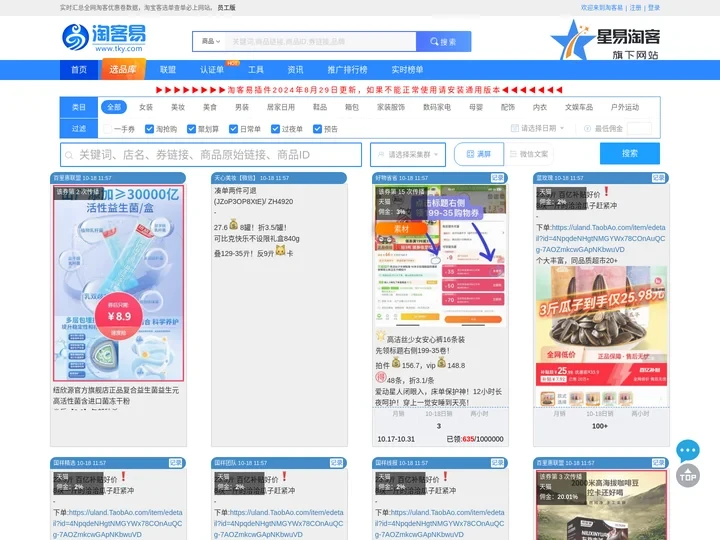Click the large blue 搜索 button
The width and height of the screenshot is (720, 540).
point(630,153)
